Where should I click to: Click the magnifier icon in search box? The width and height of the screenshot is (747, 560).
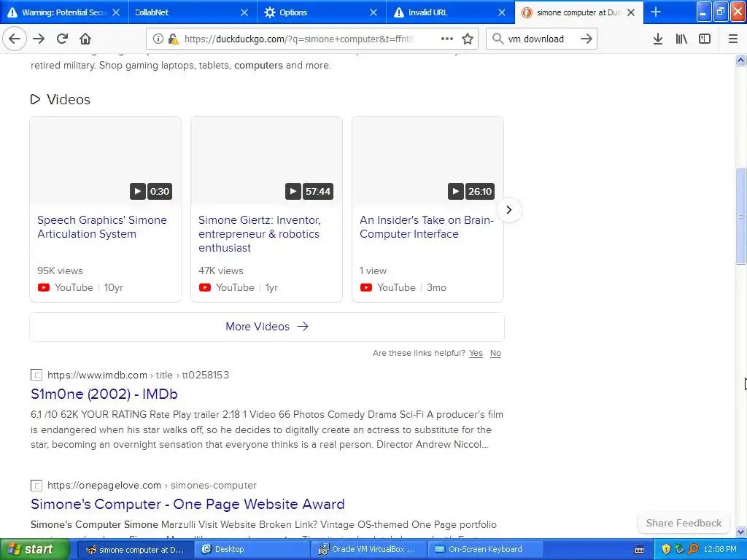[x=498, y=39]
